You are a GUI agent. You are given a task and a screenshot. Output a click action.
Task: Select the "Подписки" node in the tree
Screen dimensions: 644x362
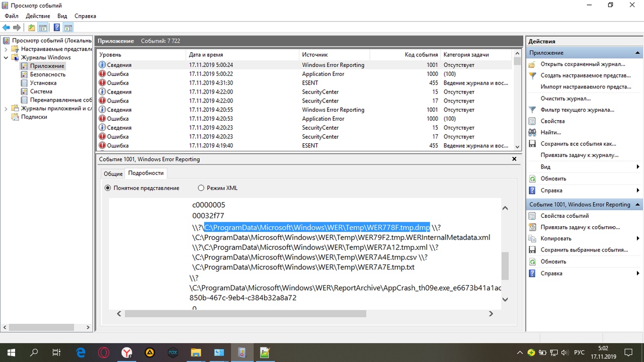tap(34, 117)
